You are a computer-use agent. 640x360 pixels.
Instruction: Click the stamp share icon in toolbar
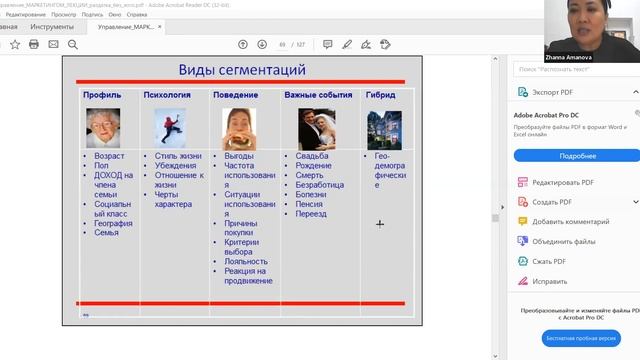pos(385,44)
